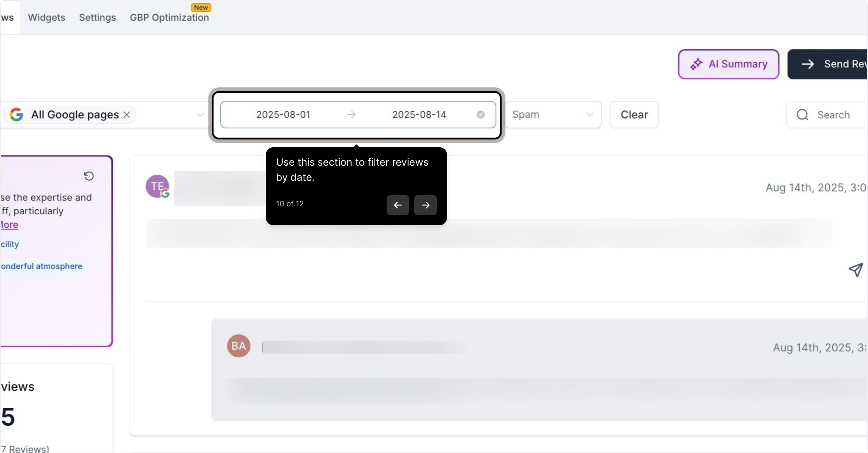Click the TE reviewer avatar
This screenshot has width=868, height=453.
[157, 186]
